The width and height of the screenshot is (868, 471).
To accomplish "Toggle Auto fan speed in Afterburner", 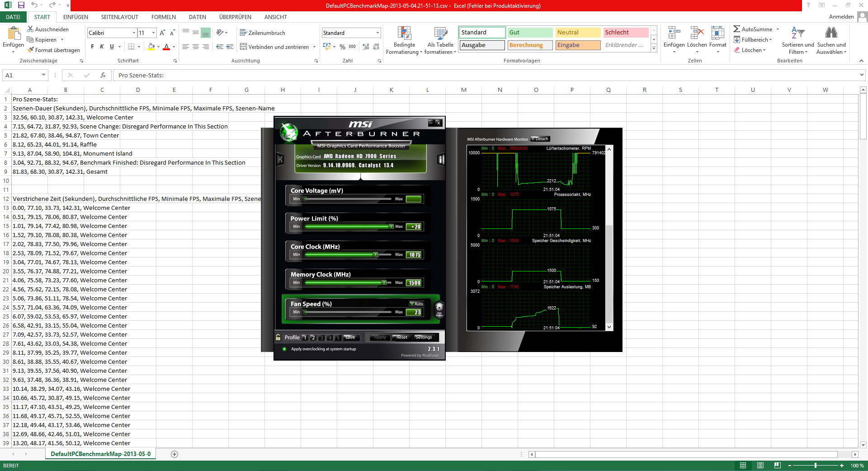I will coord(416,304).
